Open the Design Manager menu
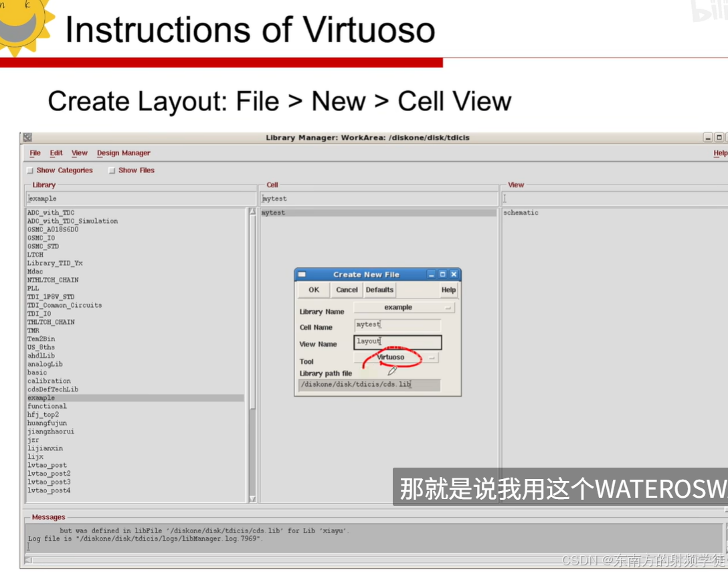 click(124, 153)
